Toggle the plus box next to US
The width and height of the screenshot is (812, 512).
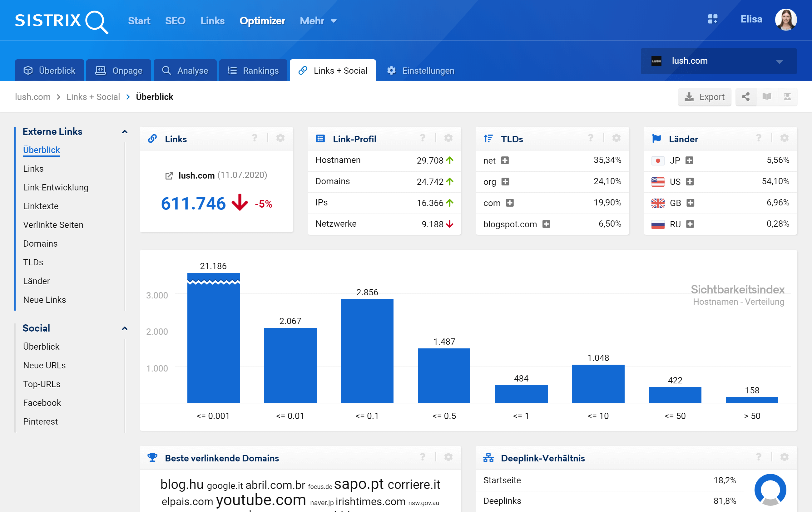click(690, 182)
